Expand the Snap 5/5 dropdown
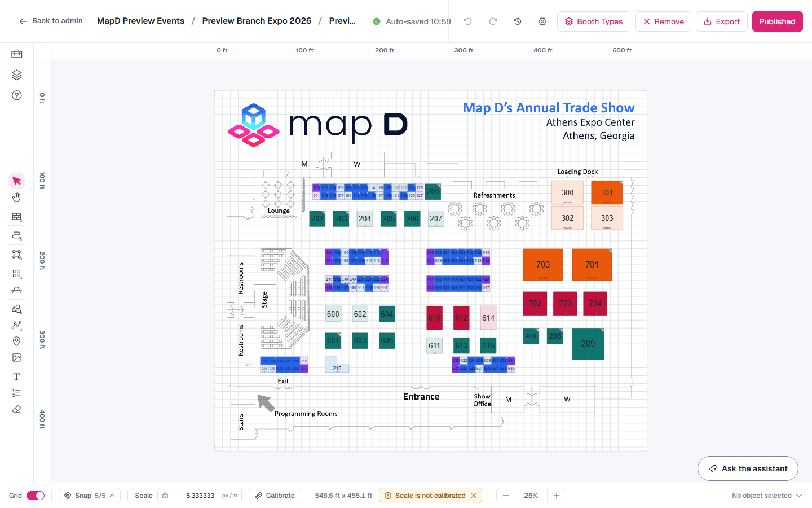Viewport: 812px width, 508px height. click(x=89, y=496)
